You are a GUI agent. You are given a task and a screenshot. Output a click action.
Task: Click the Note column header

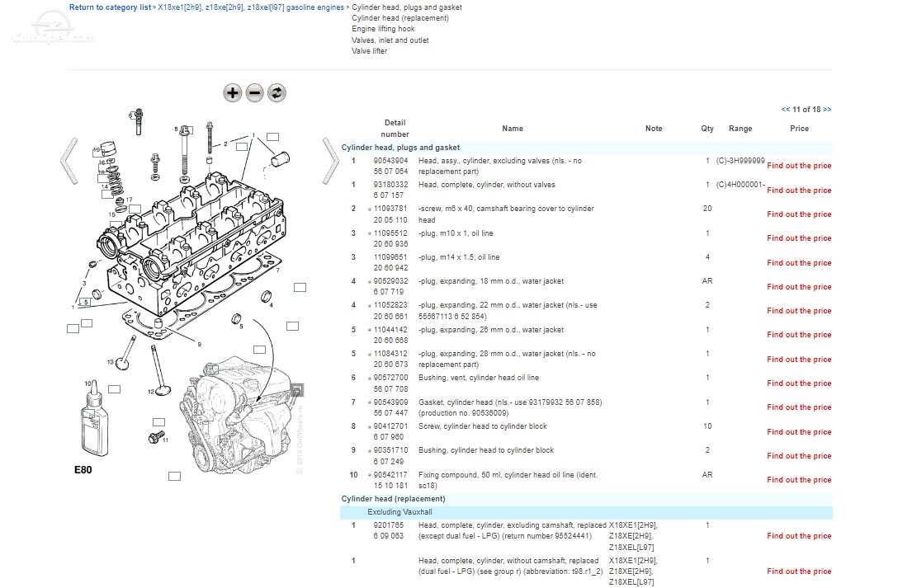[654, 129]
